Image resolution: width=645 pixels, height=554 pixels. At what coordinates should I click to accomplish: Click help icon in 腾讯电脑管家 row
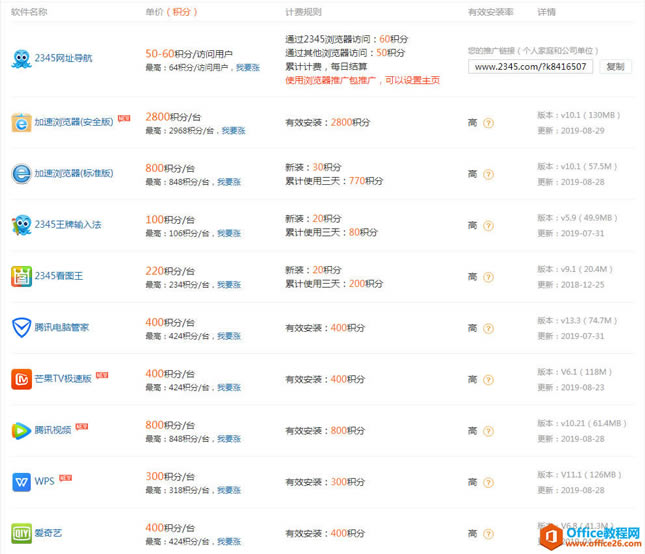[488, 329]
